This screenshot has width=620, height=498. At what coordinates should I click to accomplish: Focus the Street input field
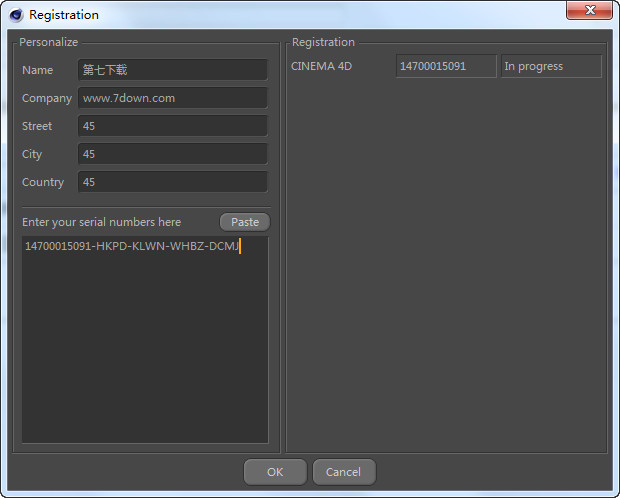tap(172, 126)
